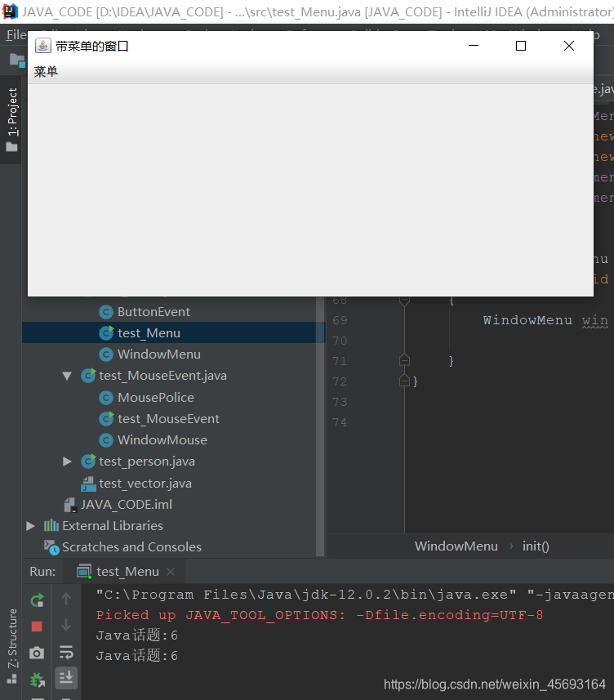Click the Structure tool window icon
Image resolution: width=614 pixels, height=700 pixels.
pyautogui.click(x=12, y=679)
